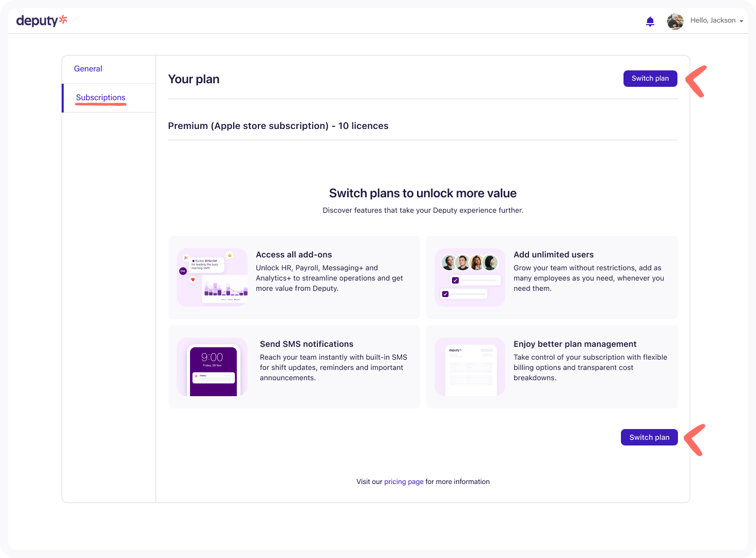Viewport: 756px width, 558px height.
Task: Click the Add unlimited users heading
Action: [x=554, y=255]
